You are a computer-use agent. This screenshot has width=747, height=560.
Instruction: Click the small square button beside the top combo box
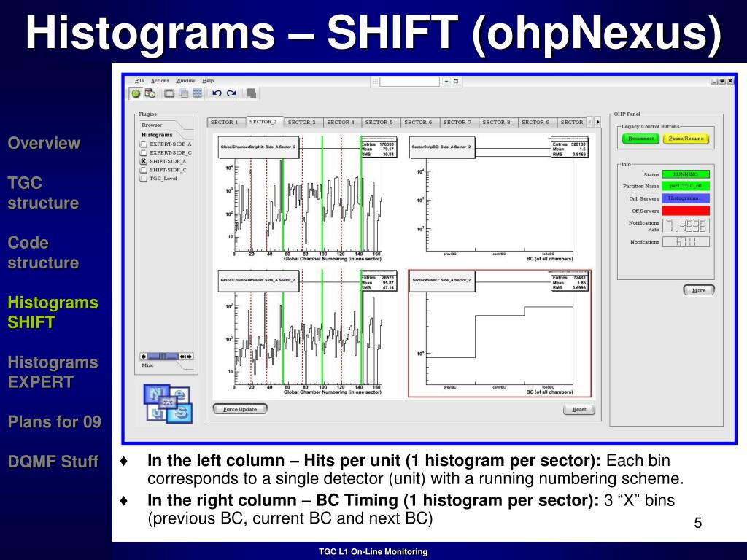pyautogui.click(x=456, y=82)
